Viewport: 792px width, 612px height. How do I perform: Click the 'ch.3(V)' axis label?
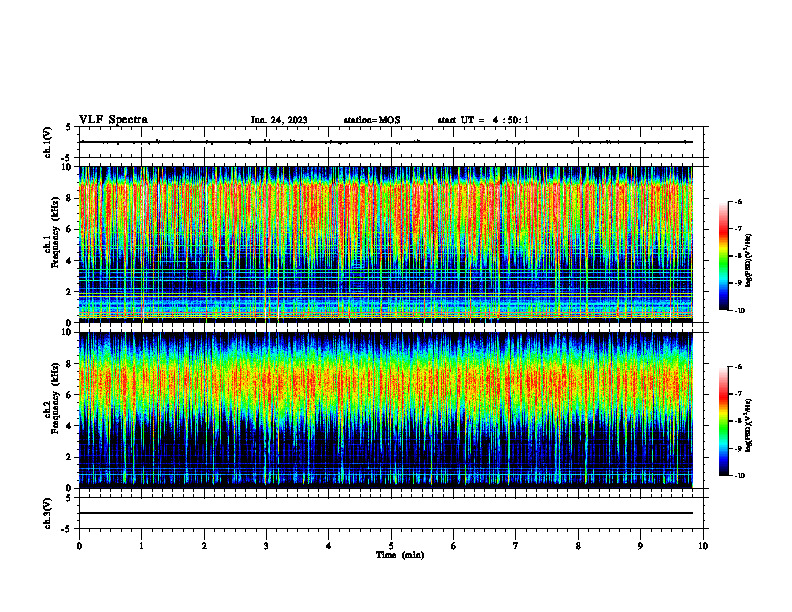point(47,513)
